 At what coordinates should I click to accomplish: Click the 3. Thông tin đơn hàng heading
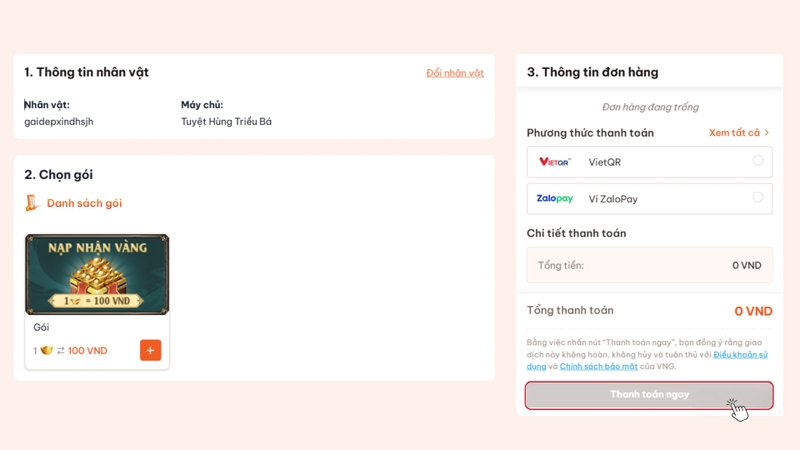tap(592, 72)
